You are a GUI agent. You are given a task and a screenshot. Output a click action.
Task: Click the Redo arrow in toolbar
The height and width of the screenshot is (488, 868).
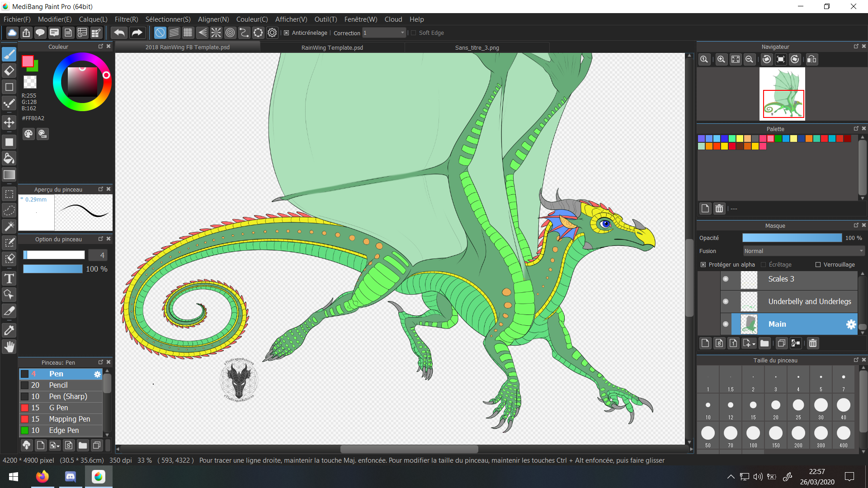tap(137, 33)
